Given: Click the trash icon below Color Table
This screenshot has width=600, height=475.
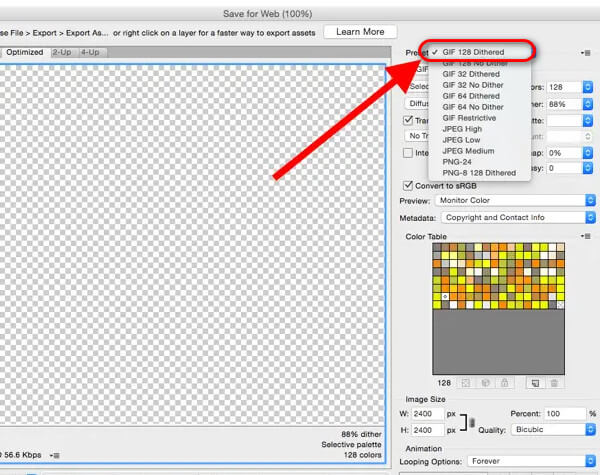Looking at the screenshot, I should [556, 383].
